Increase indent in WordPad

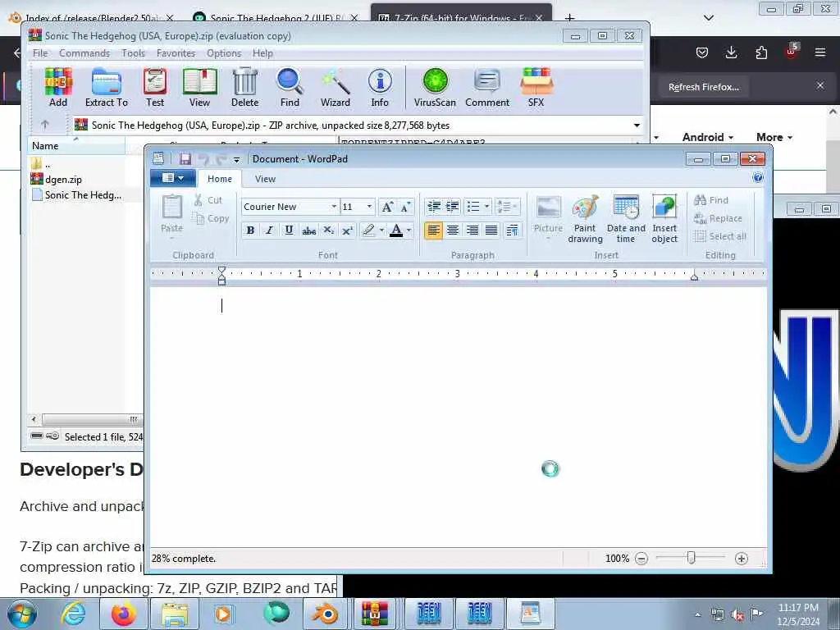click(x=452, y=207)
